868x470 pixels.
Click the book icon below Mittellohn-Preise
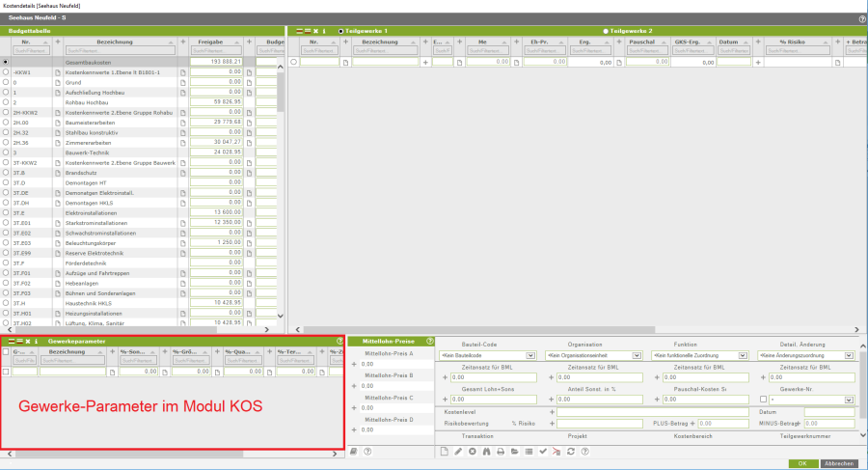[x=354, y=452]
